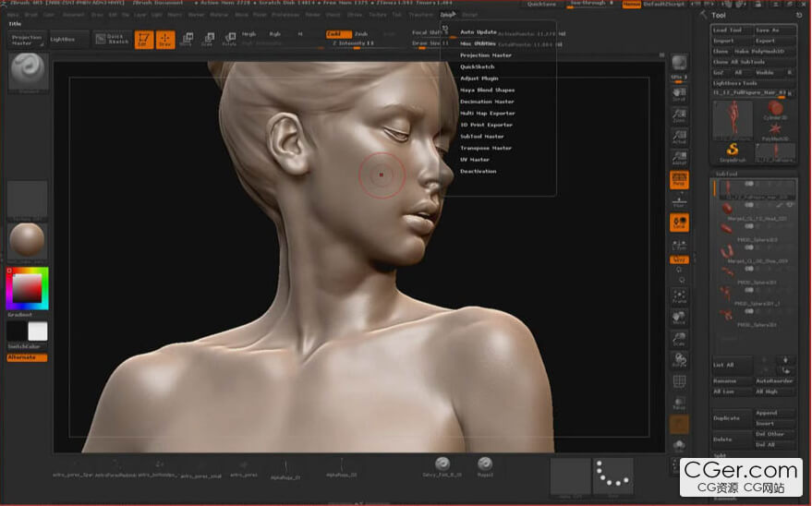Open the Quick Sketch tool
This screenshot has height=506, width=812.
coord(112,39)
